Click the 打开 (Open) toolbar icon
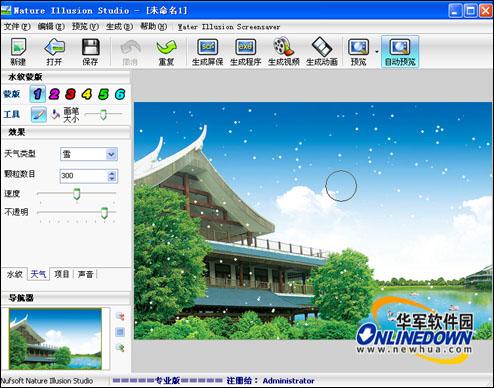 [54, 52]
